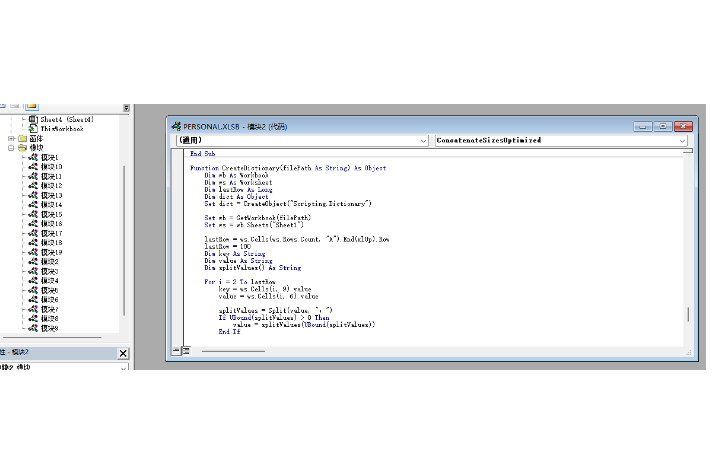This screenshot has width=720, height=450.
Task: Collapse the 模块 modules folder
Action: (11, 148)
